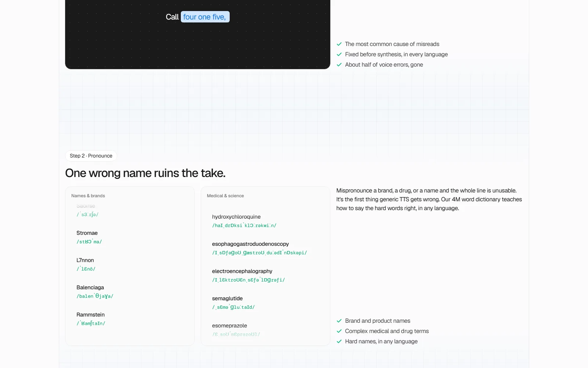Viewport: 588px width, 368px height.
Task: Click the word 'esophagogastroduodenoscopy'
Action: tap(250, 244)
